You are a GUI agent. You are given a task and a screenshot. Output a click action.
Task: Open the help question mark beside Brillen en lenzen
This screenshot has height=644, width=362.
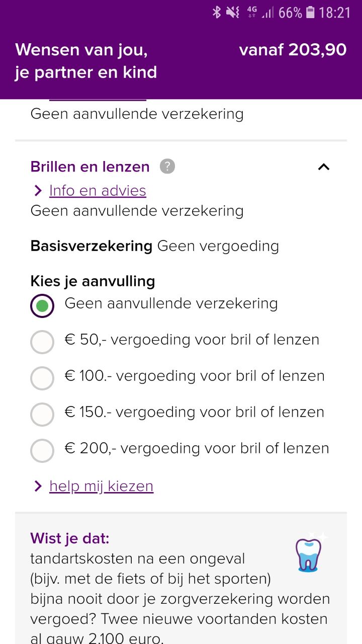tap(167, 167)
